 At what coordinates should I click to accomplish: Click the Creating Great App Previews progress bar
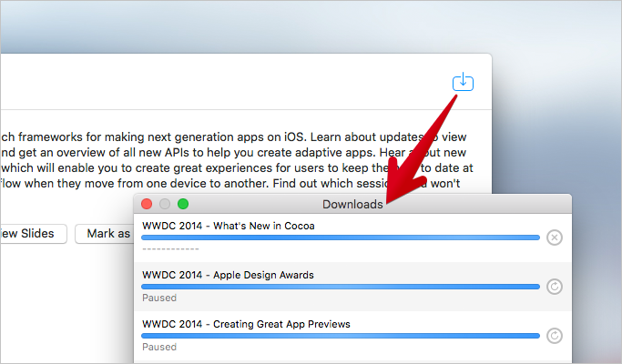click(x=341, y=336)
